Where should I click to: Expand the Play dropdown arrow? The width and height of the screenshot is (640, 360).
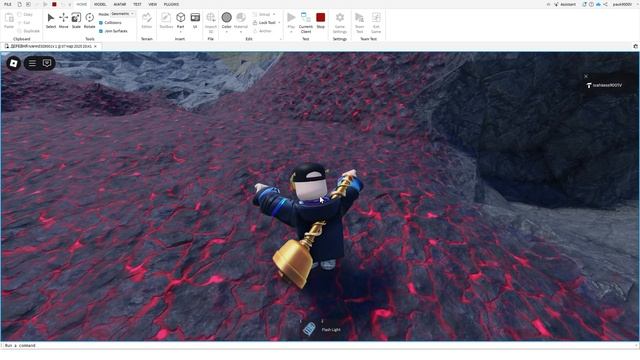point(291,32)
